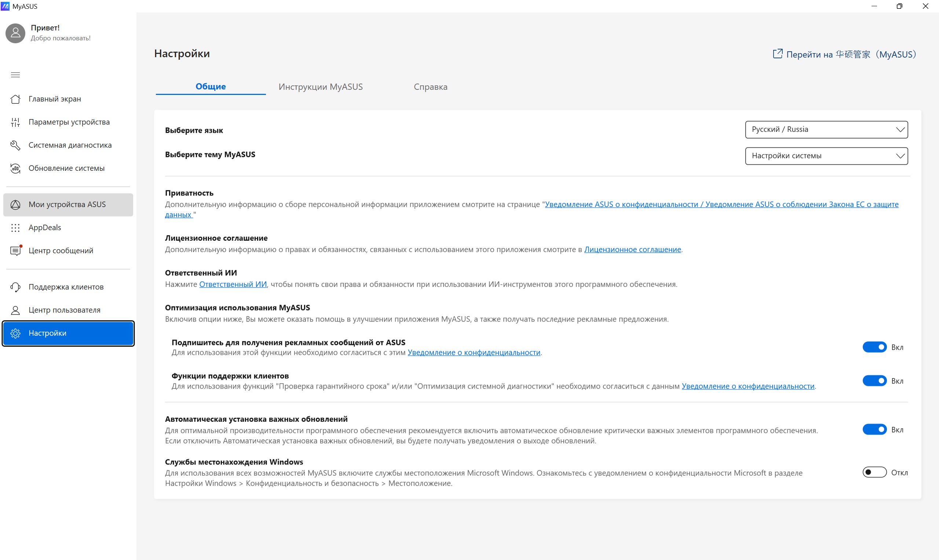
Task: Click the AppDeals grid icon
Action: click(x=15, y=228)
